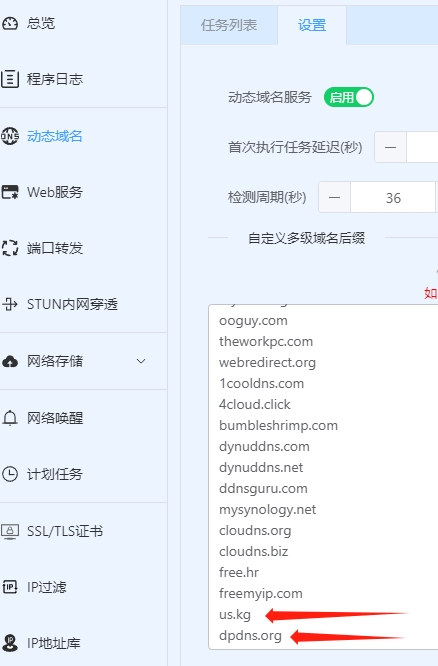The height and width of the screenshot is (666, 438).
Task: Click the 程序日志 log icon
Action: coord(10,79)
